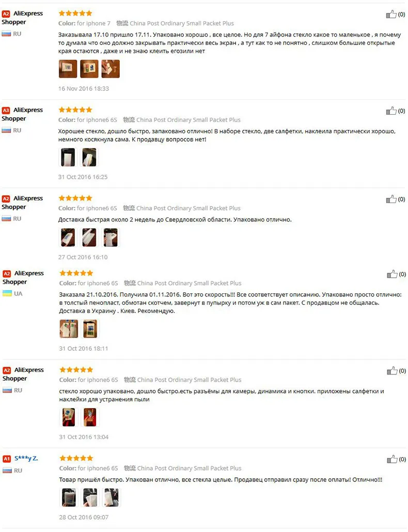Image resolution: width=408 pixels, height=532 pixels.
Task: Open third photo of the 27 Oct review
Action: pyautogui.click(x=111, y=237)
